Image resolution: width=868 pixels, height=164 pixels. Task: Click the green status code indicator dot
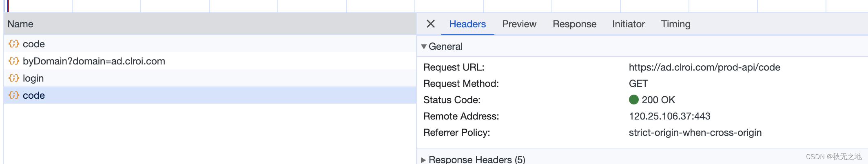(633, 100)
